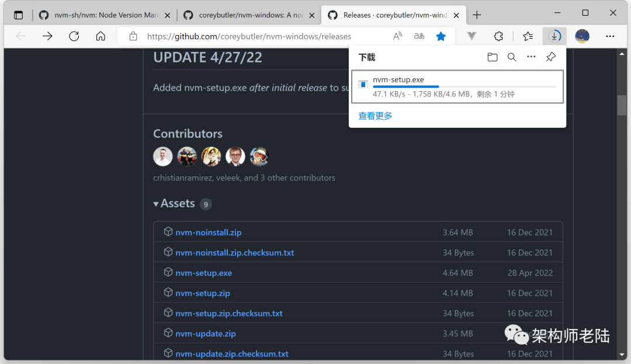Image resolution: width=631 pixels, height=364 pixels.
Task: Pin the downloads panel
Action: (x=551, y=57)
